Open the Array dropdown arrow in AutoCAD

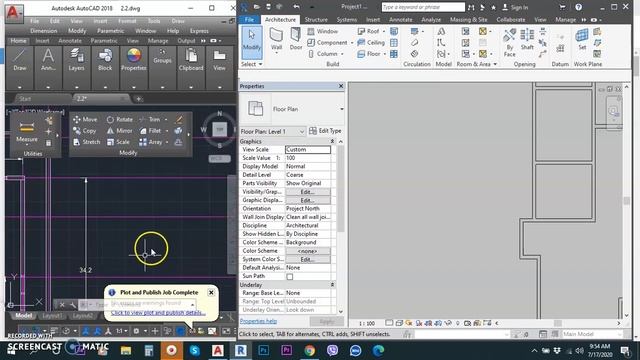coord(167,142)
